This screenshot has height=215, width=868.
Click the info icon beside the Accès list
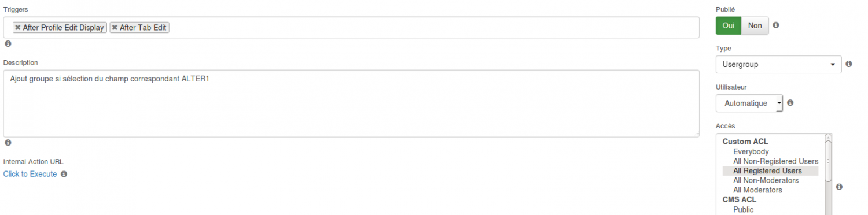[840, 187]
